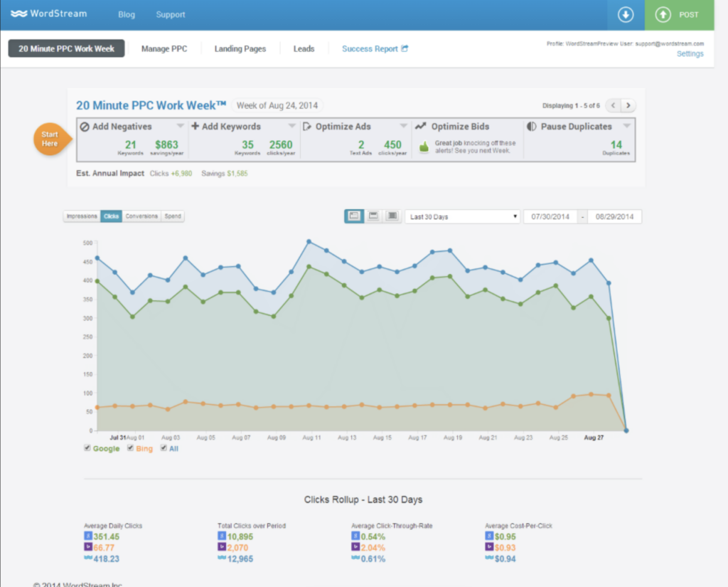Enable the Google series checkbox
Viewport: 728px width, 587px height.
pyautogui.click(x=87, y=449)
